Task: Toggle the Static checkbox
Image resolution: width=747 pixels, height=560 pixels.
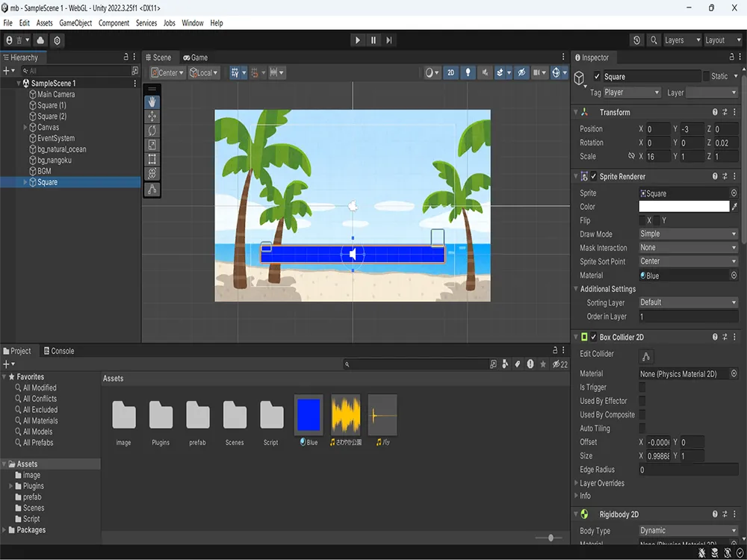Action: pyautogui.click(x=706, y=76)
